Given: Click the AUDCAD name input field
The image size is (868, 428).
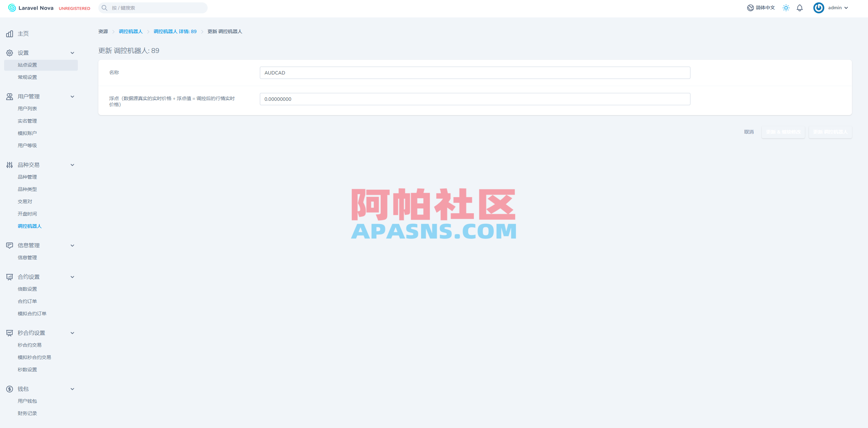Looking at the screenshot, I should point(475,72).
